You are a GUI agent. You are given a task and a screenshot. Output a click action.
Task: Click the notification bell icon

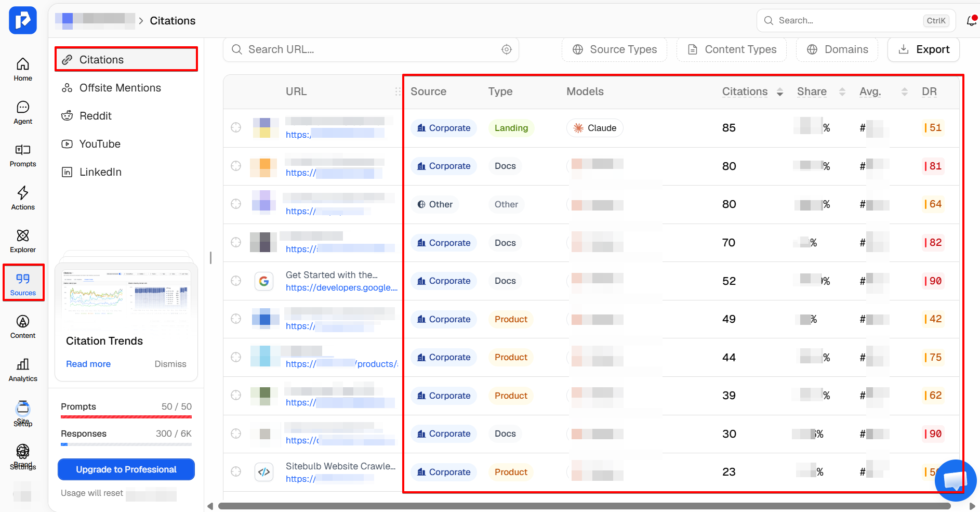(x=971, y=21)
